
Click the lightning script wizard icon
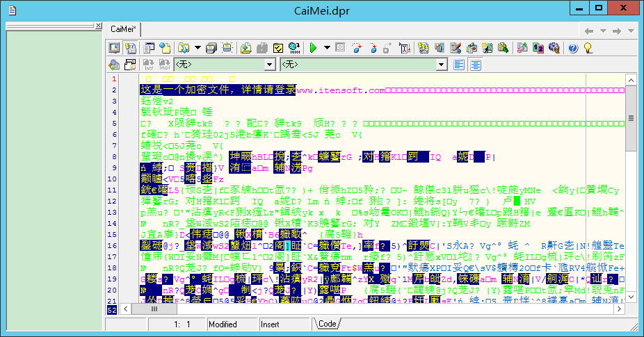423,48
